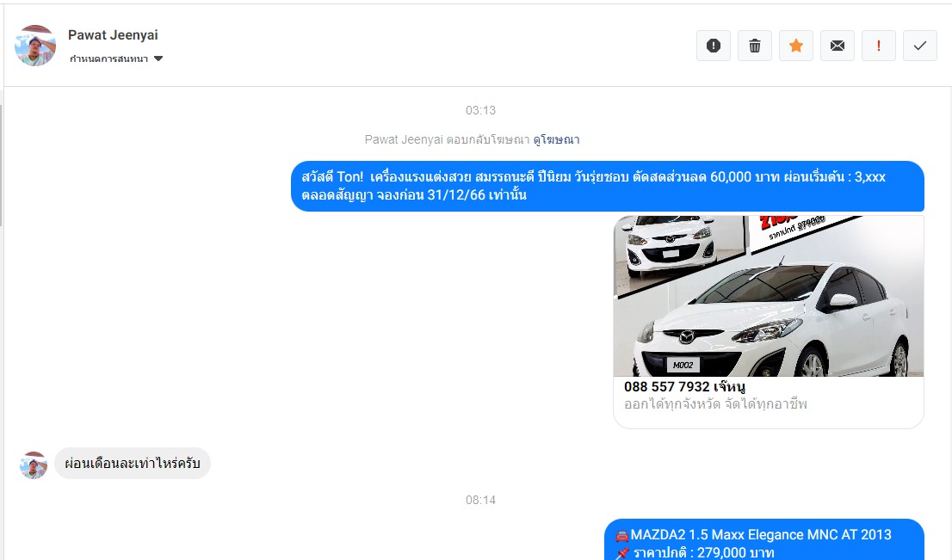Viewport: 952px width, 560px height.
Task: Click the 03:13 timestamp
Action: click(x=481, y=110)
